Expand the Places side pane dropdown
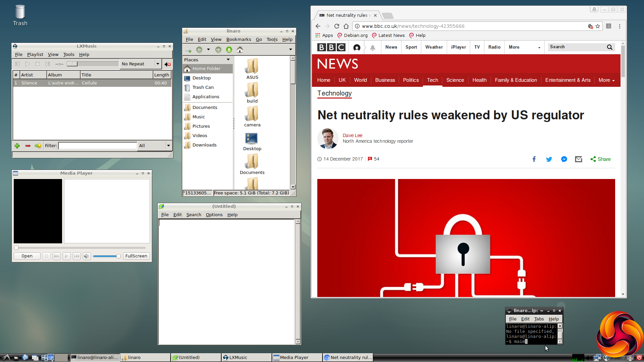The image size is (644, 362). [x=228, y=60]
